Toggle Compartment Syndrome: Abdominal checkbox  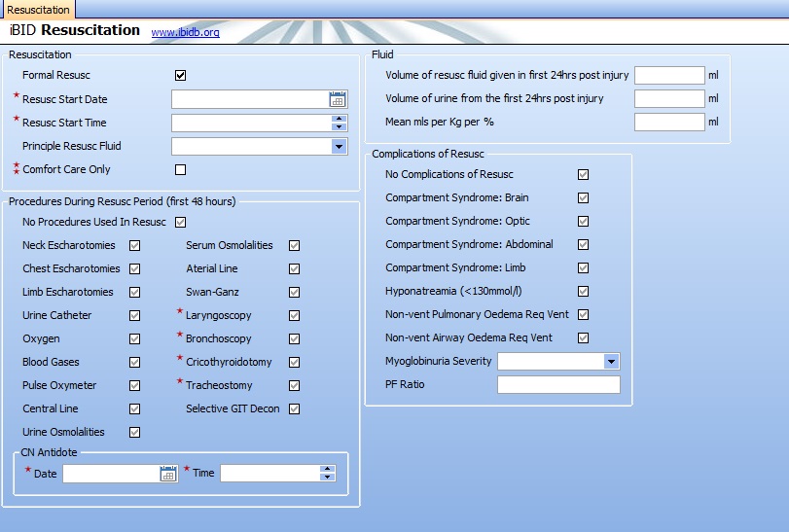[583, 245]
